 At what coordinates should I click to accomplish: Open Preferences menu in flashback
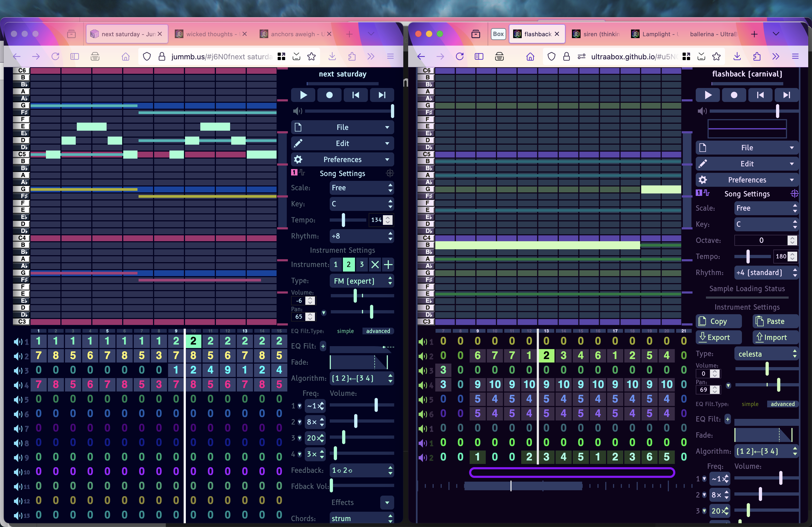coord(747,180)
